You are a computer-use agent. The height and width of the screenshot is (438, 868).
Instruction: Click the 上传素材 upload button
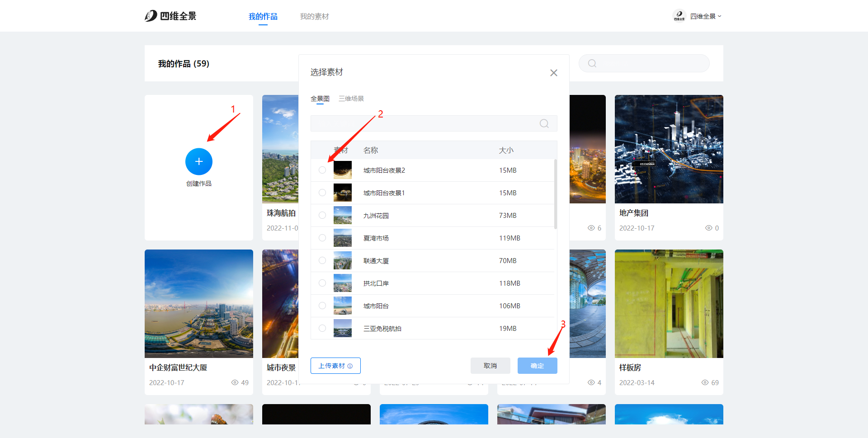tap(335, 366)
